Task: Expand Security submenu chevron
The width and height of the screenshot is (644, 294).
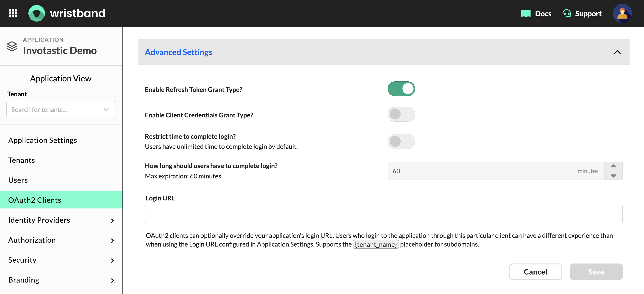Action: 112,261
